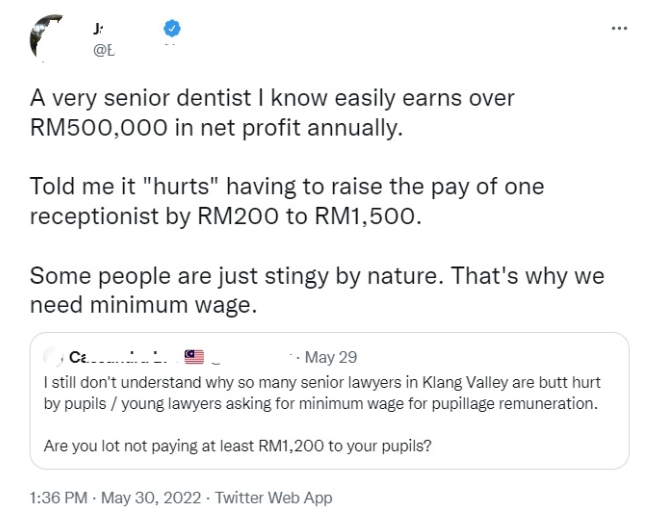Click the question about paying RM1,200 to pupils
This screenshot has height=525, width=645.
[238, 446]
